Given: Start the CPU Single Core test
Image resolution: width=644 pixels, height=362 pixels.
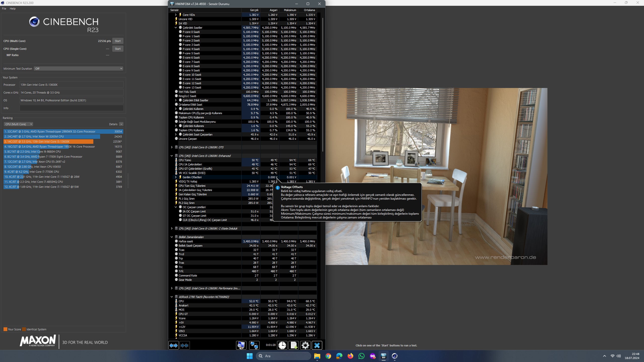Looking at the screenshot, I should point(118,49).
